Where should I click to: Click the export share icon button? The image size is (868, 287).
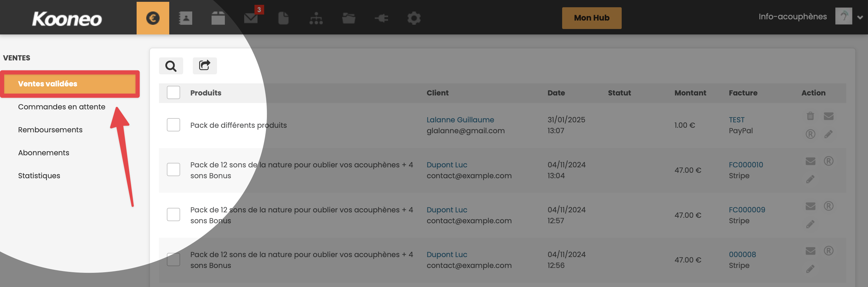[x=205, y=66]
